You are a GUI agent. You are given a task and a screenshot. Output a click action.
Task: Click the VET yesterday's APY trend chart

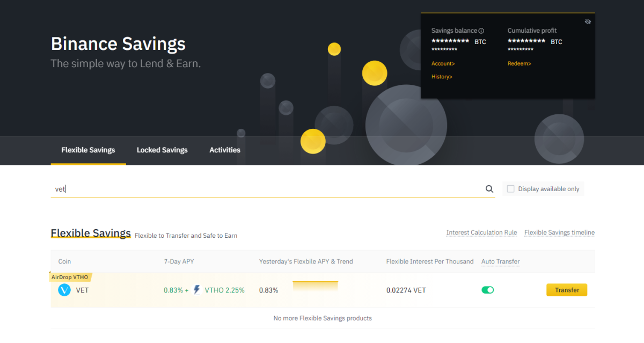(316, 286)
